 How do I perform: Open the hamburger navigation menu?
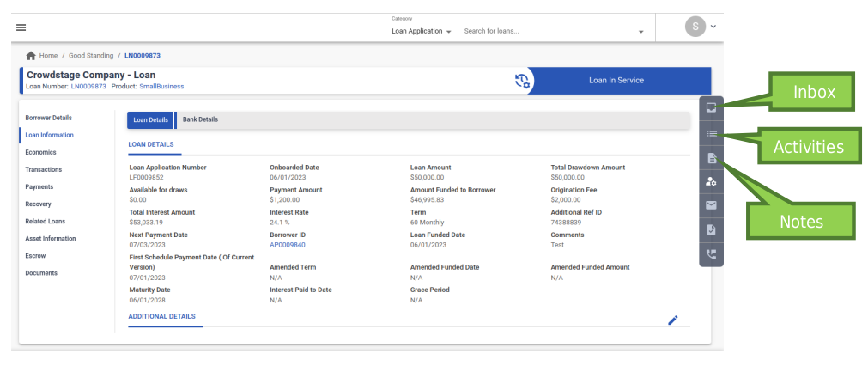pos(21,27)
